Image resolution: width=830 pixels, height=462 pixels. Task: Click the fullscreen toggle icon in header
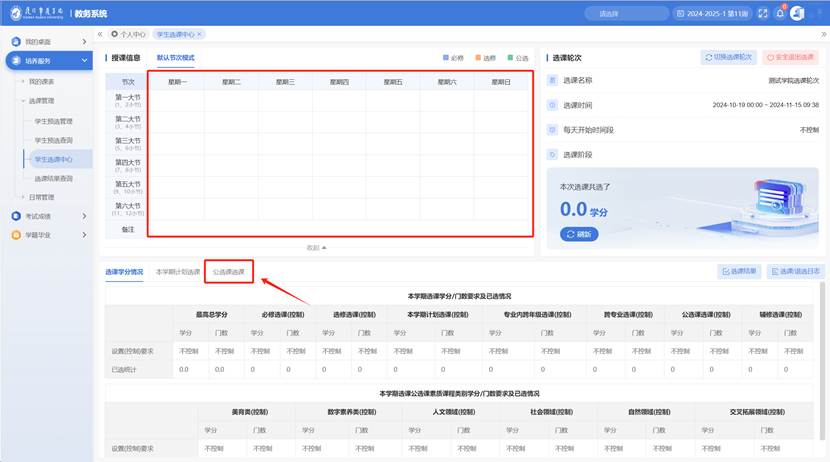click(763, 13)
